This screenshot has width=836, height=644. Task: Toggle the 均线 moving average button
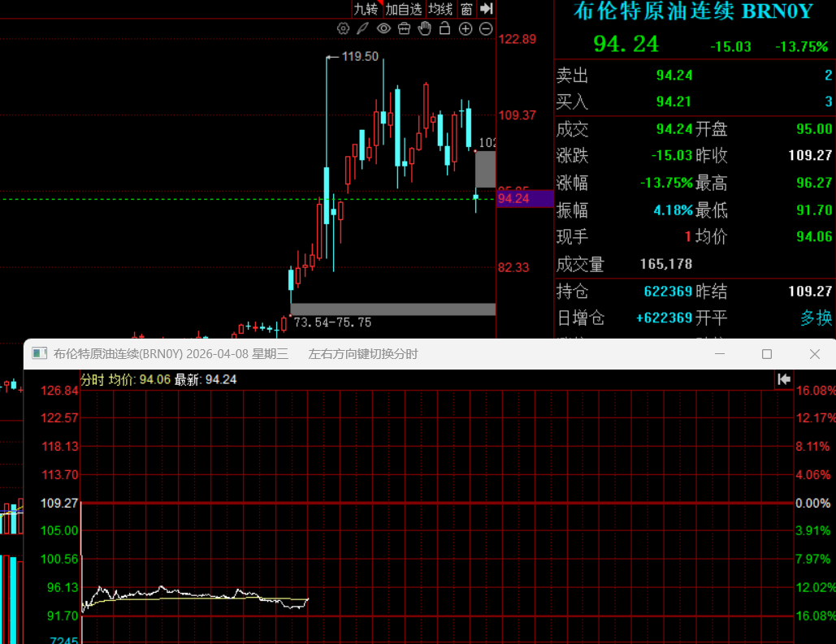coord(440,9)
